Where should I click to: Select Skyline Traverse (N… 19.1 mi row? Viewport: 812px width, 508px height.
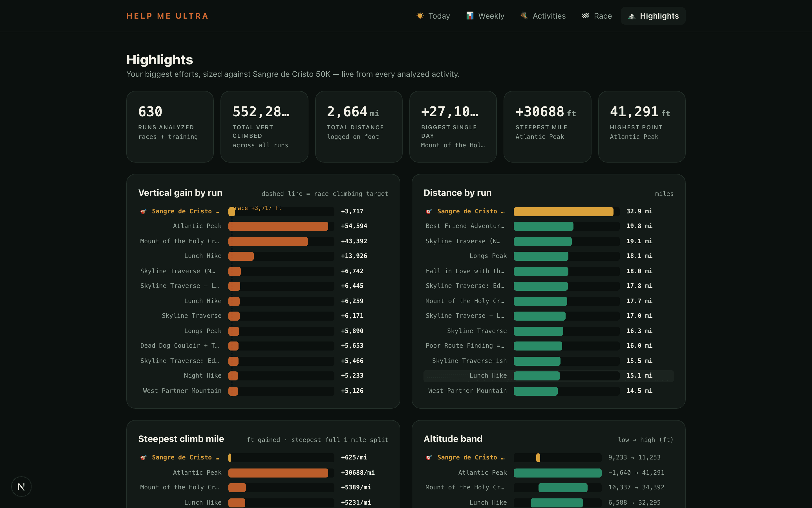(548, 241)
